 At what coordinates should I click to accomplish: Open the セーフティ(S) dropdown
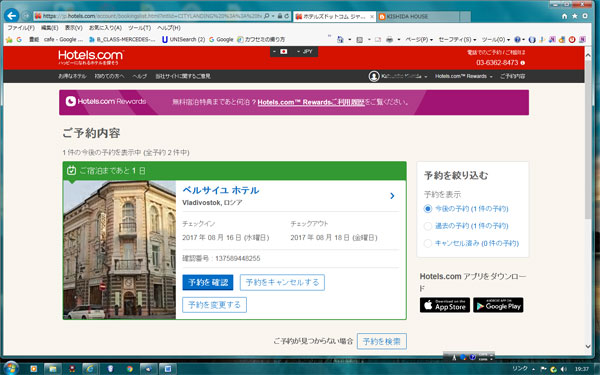click(457, 39)
